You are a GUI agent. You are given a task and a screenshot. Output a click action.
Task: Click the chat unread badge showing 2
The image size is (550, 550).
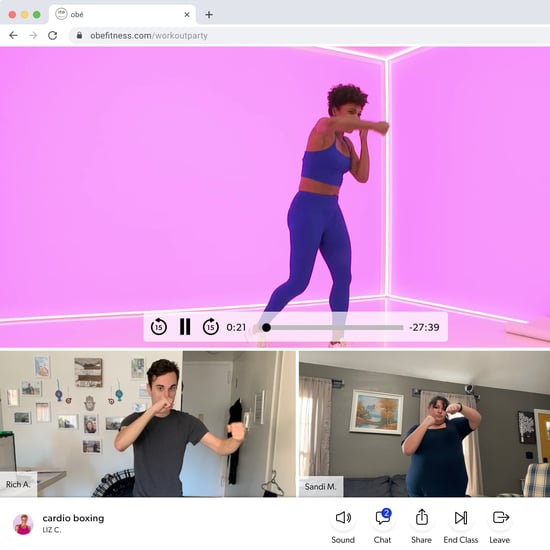(x=386, y=513)
